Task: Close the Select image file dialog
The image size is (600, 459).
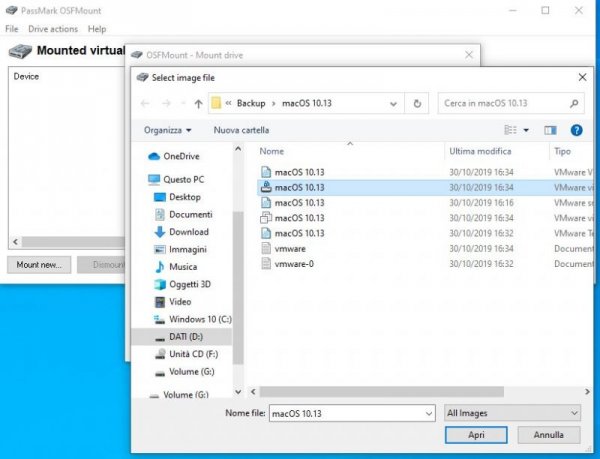Action: pyautogui.click(x=582, y=78)
